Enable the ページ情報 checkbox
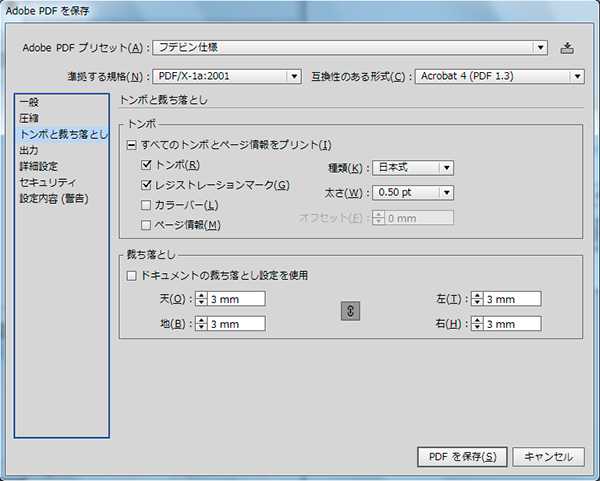600x481 pixels. (x=146, y=225)
